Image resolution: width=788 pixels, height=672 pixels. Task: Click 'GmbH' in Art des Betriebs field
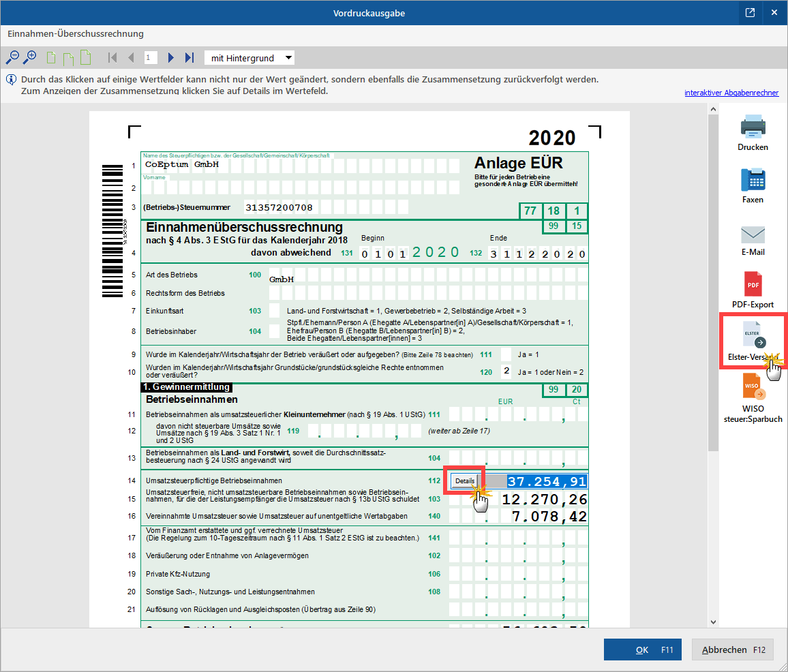(x=282, y=279)
